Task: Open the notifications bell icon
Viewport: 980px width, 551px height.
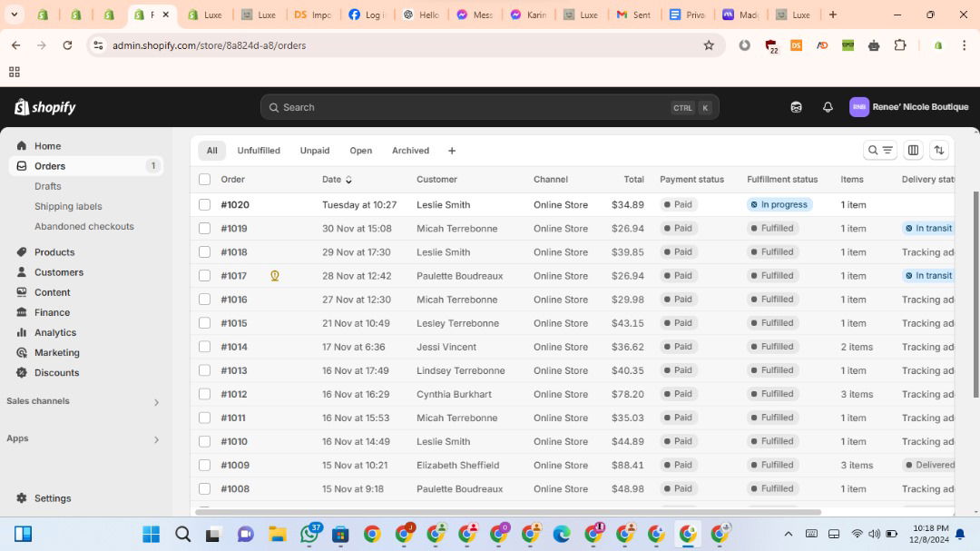Action: pos(828,107)
